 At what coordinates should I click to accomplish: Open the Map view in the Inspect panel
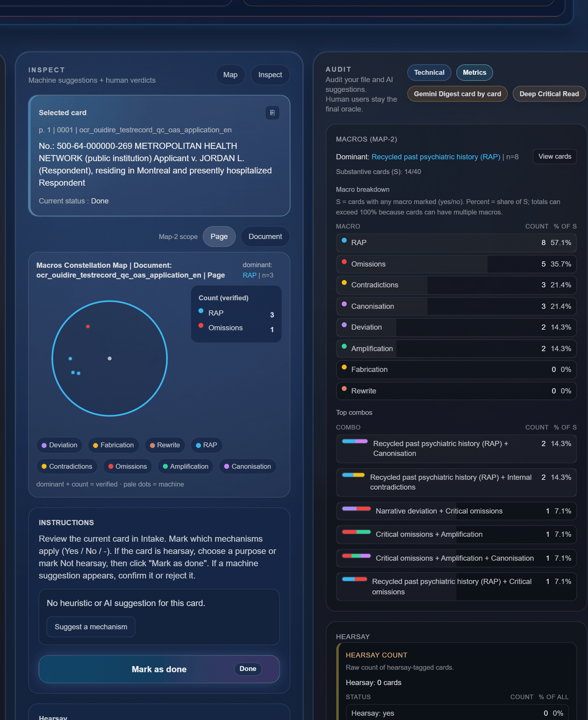[x=230, y=74]
